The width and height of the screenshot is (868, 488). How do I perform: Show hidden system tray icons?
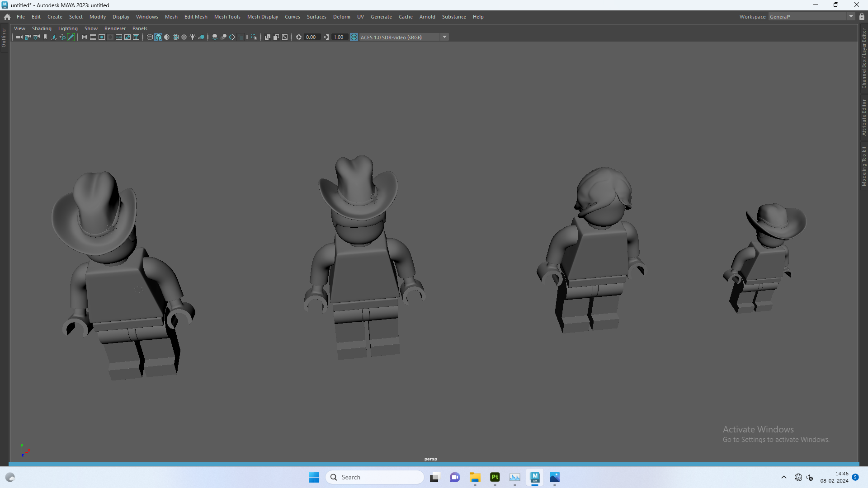[x=784, y=477]
